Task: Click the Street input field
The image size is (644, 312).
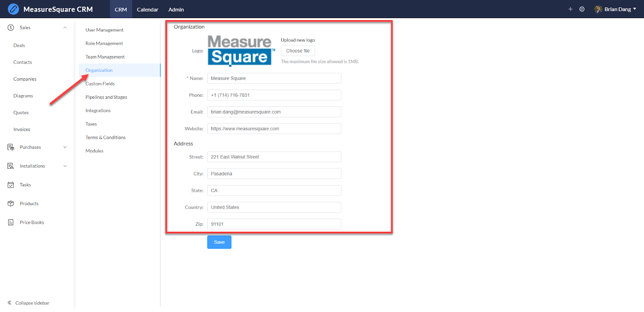Action: tap(274, 157)
